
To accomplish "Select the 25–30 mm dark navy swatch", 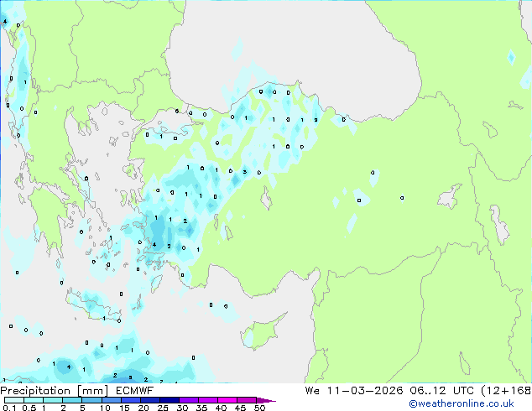I will [x=169, y=400].
